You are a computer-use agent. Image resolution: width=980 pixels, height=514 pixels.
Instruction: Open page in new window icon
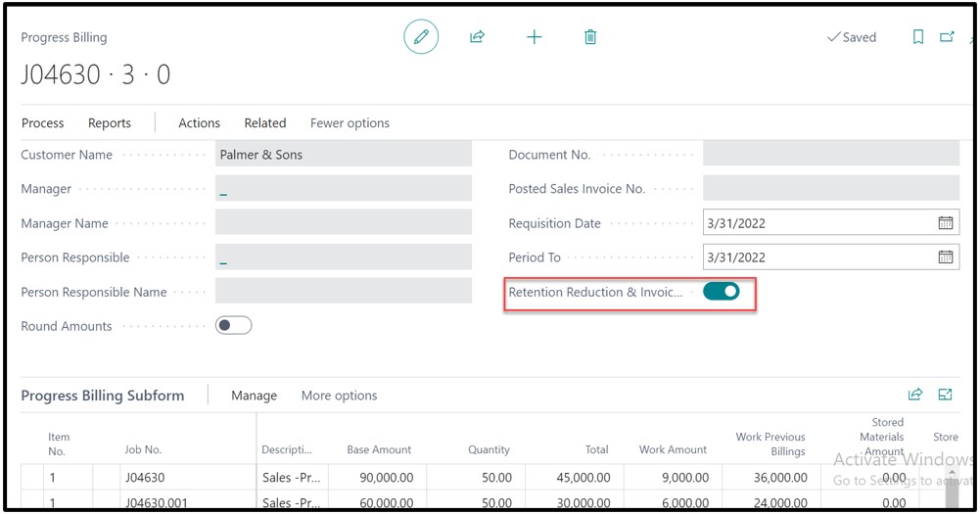(947, 37)
